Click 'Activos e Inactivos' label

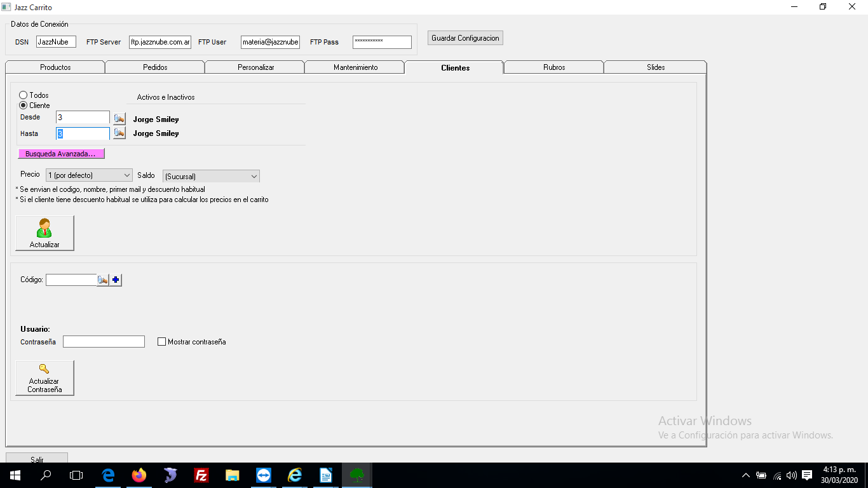click(x=166, y=97)
